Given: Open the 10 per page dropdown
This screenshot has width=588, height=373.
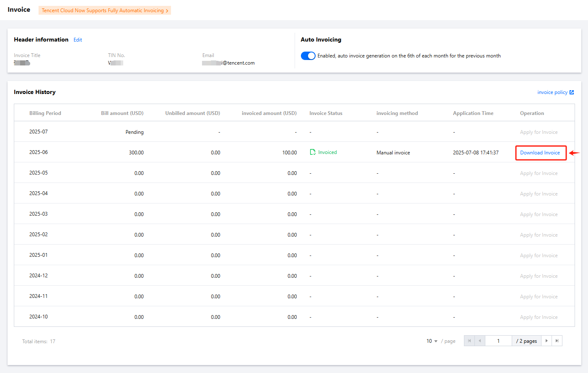Looking at the screenshot, I should point(432,341).
